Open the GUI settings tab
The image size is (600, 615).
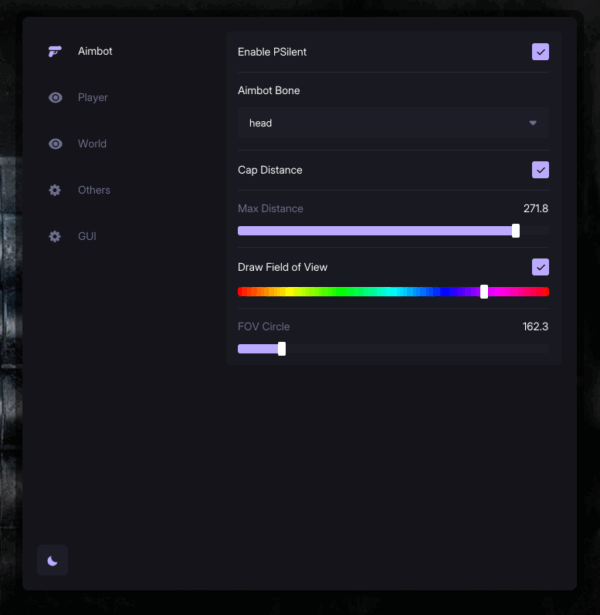point(87,236)
